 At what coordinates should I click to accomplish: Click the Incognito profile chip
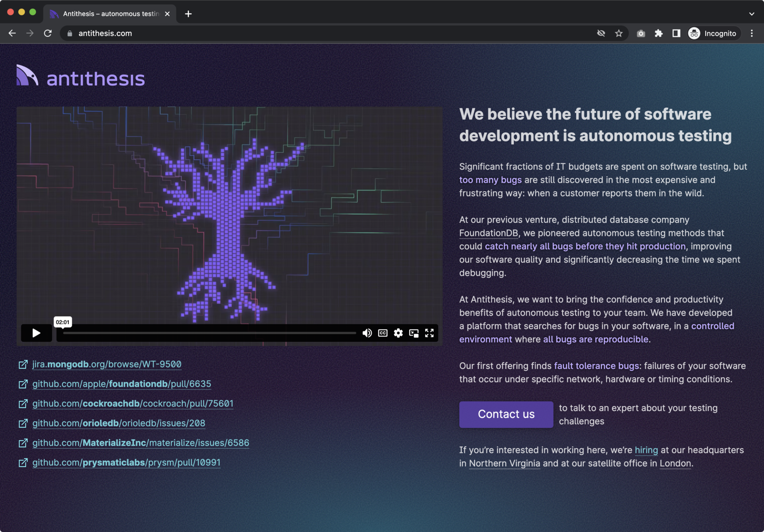click(x=713, y=33)
